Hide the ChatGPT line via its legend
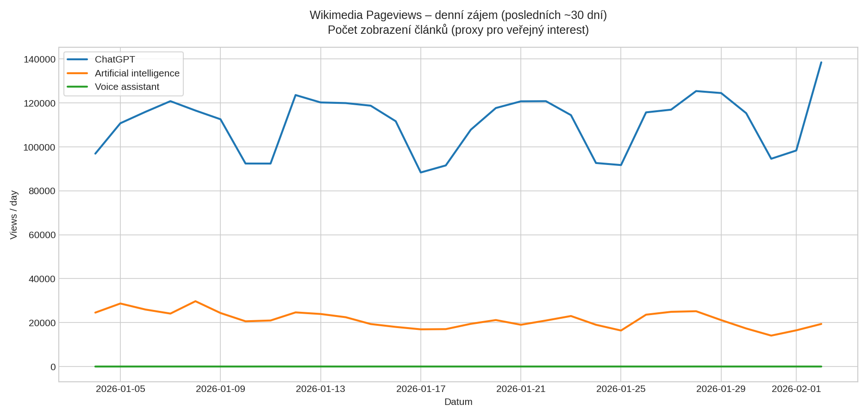The width and height of the screenshot is (868, 417). (x=114, y=59)
